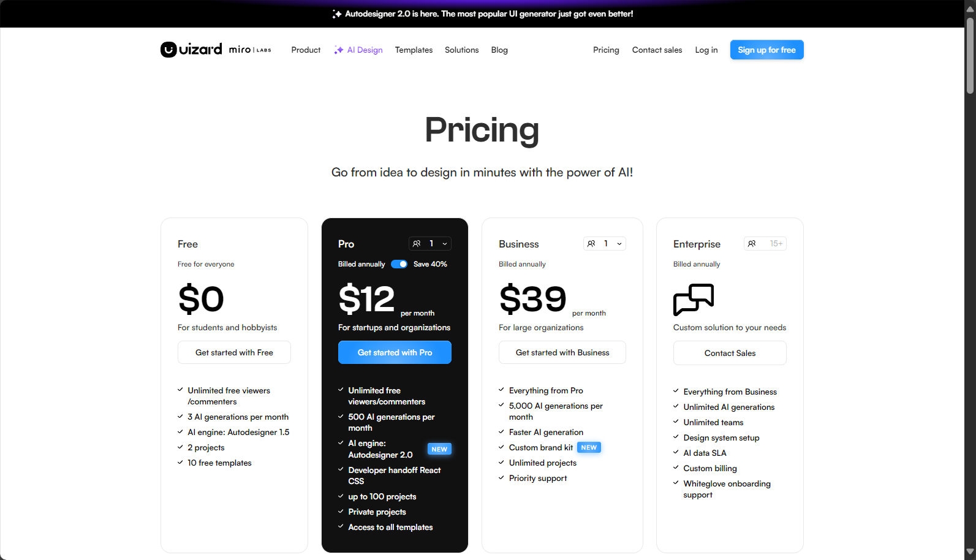This screenshot has height=560, width=976.
Task: Expand the Business seat count dropdown
Action: pos(605,244)
